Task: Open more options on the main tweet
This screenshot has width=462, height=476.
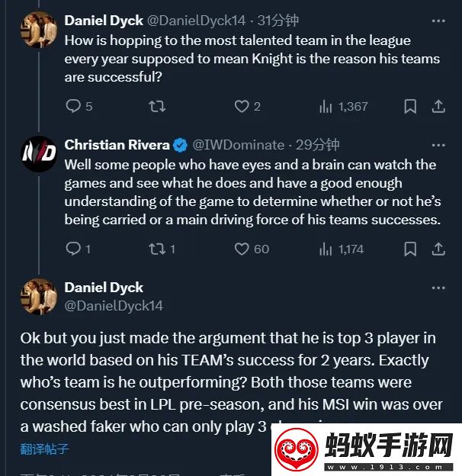Action: pyautogui.click(x=438, y=288)
